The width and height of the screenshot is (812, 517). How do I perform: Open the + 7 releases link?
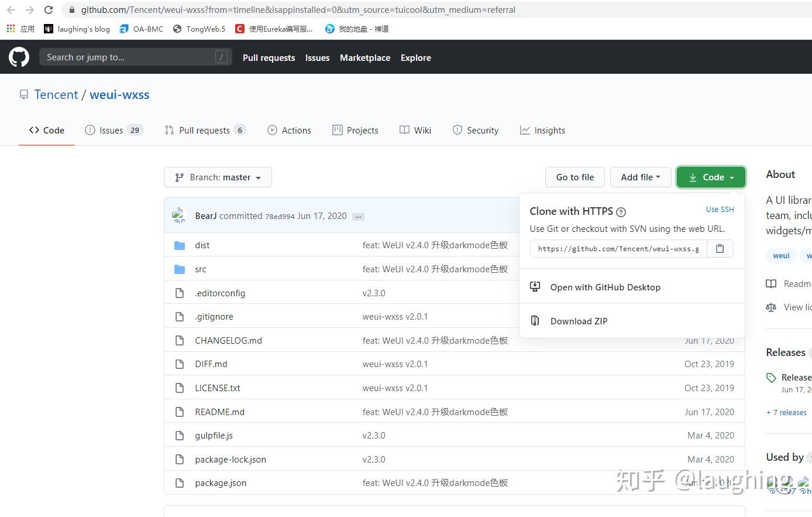coord(787,413)
